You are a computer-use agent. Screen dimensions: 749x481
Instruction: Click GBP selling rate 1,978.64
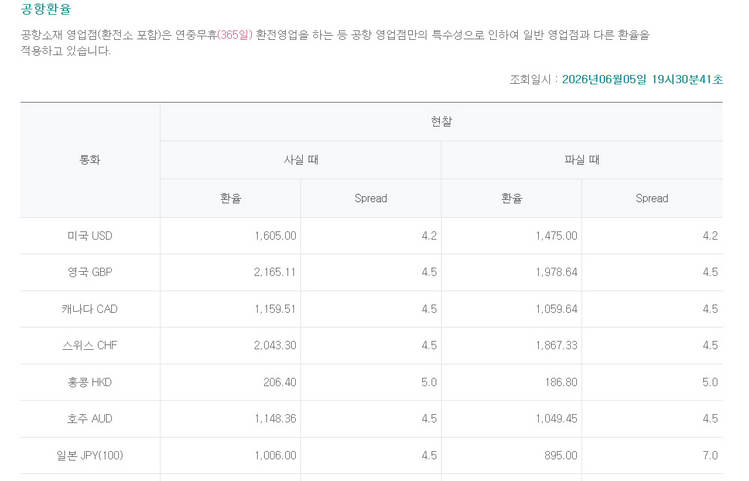coord(556,272)
